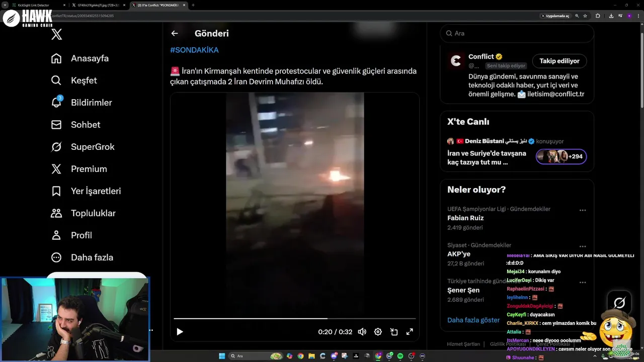The width and height of the screenshot is (644, 362).
Task: Bookmark this page with the star
Action: [x=585, y=16]
